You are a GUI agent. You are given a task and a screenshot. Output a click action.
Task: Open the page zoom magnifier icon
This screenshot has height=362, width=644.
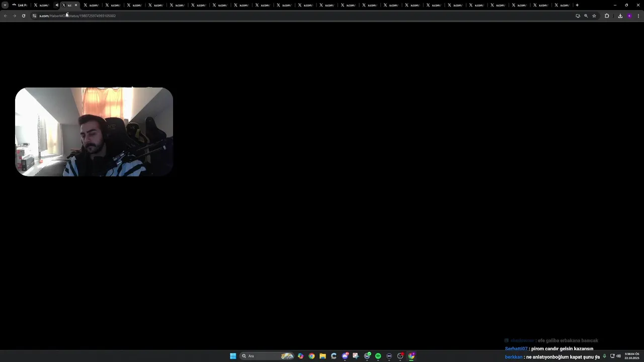click(586, 16)
